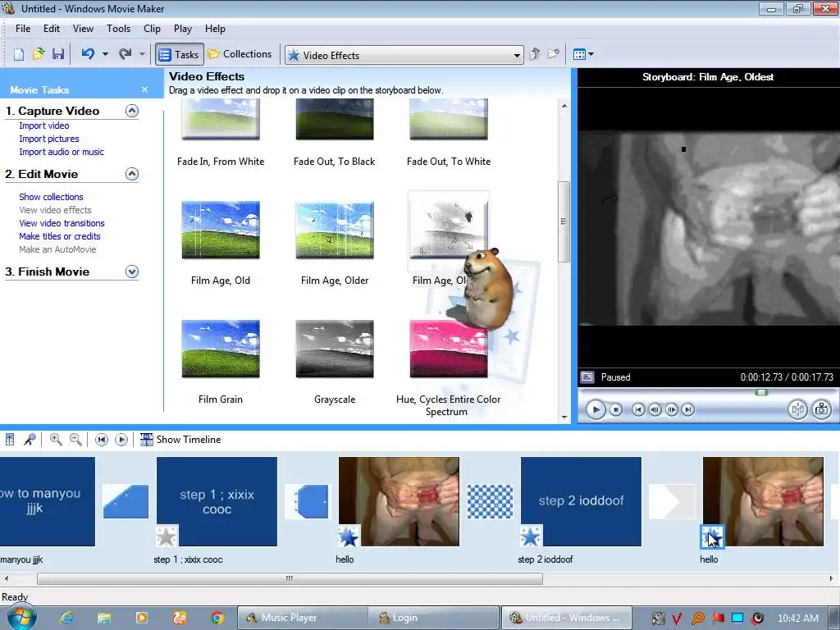The image size is (840, 630).
Task: Click the Narrate Timeline microphone icon
Action: 30,440
